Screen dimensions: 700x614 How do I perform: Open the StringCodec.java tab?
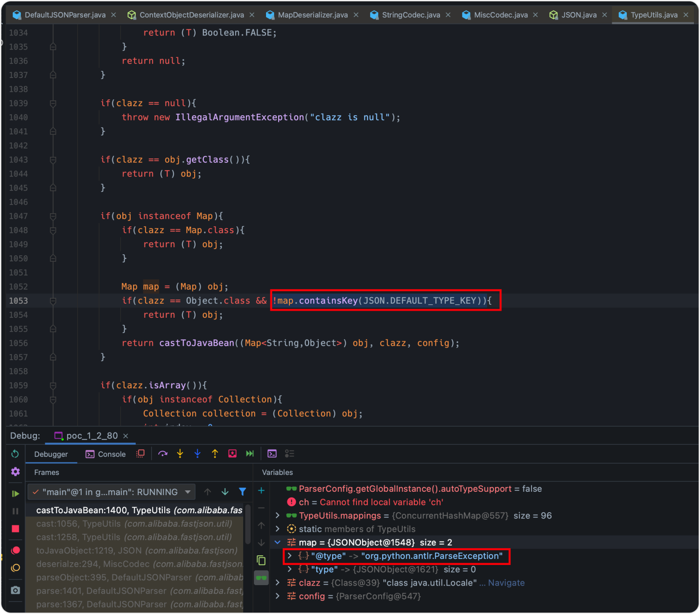411,15
